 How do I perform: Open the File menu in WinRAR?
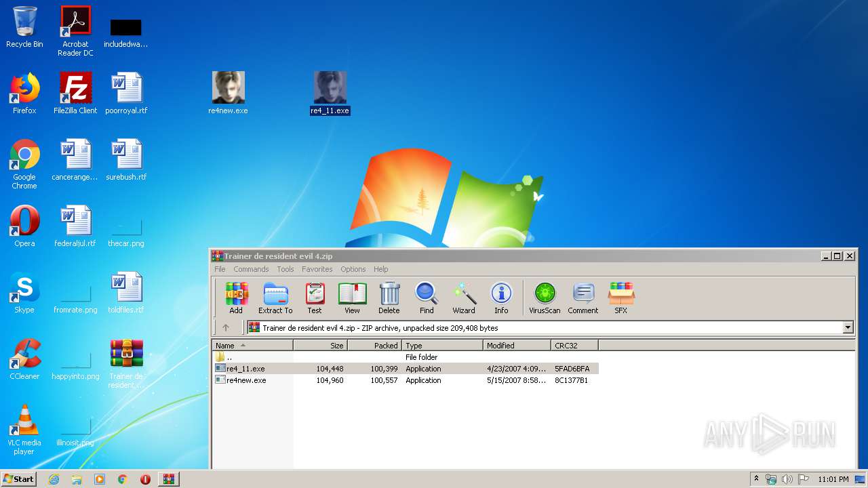220,269
